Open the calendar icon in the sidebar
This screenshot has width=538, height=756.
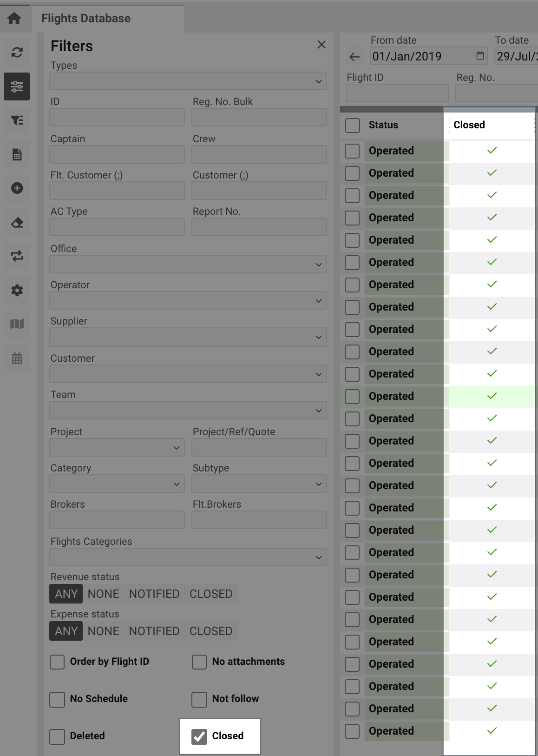pyautogui.click(x=17, y=358)
